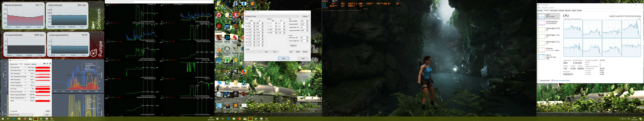Open the GPU Memory Clock sensor dropdown
644x121 pixels.
point(25,71)
